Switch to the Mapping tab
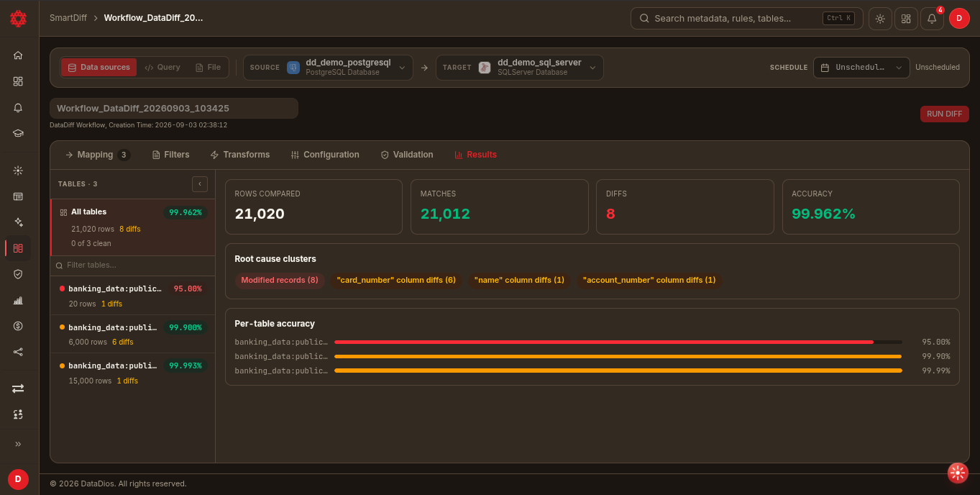 (x=96, y=155)
